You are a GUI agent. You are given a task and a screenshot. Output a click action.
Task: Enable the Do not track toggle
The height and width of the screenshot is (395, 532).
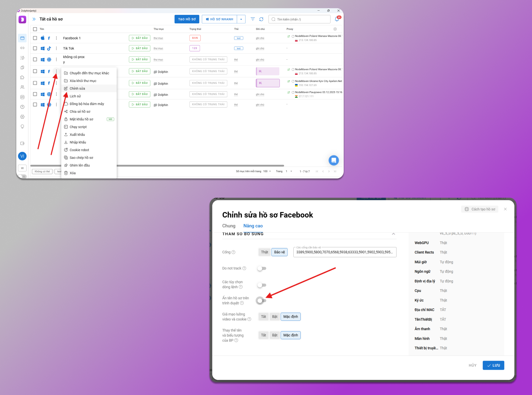[x=262, y=268]
